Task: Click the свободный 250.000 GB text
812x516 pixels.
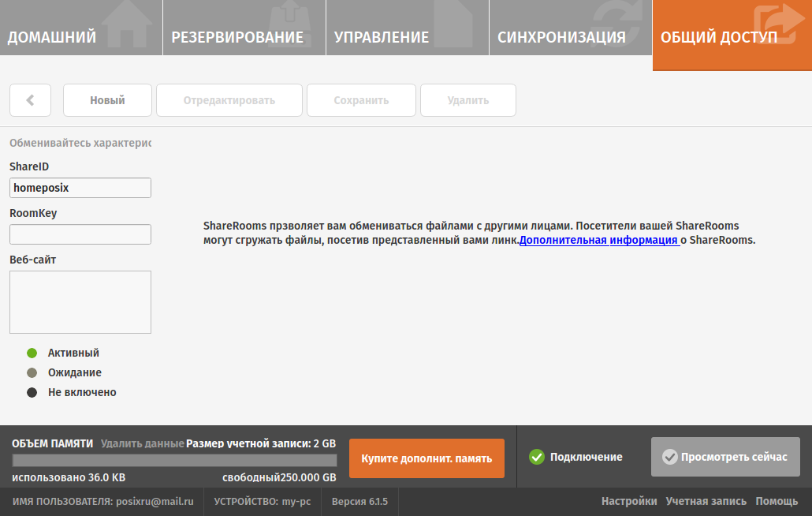Action: (x=279, y=477)
